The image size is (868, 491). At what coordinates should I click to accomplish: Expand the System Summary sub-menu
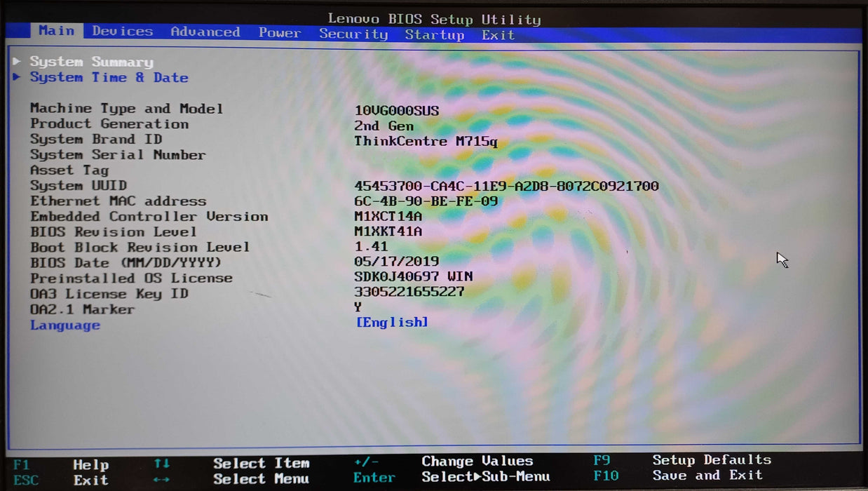tap(91, 62)
